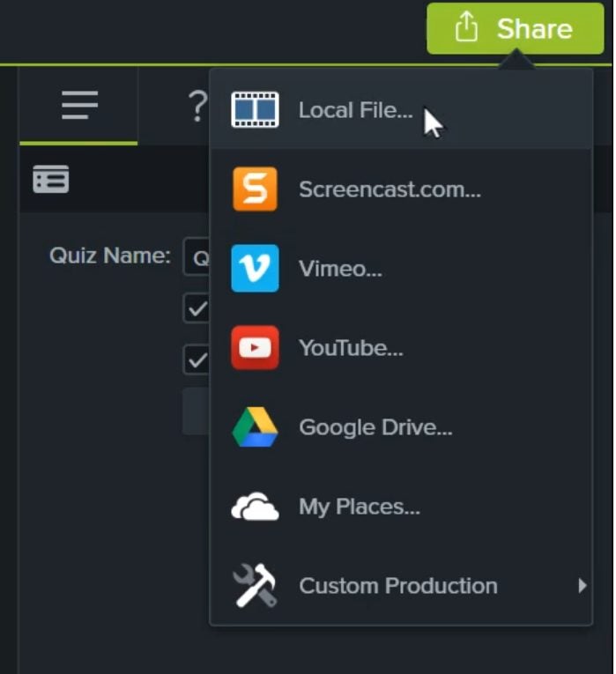The image size is (616, 674).
Task: Click the upload arrow icon in Share button
Action: 466,27
